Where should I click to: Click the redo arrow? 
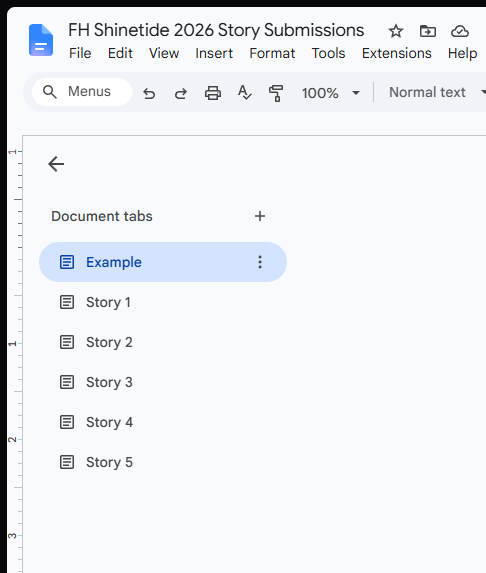181,94
